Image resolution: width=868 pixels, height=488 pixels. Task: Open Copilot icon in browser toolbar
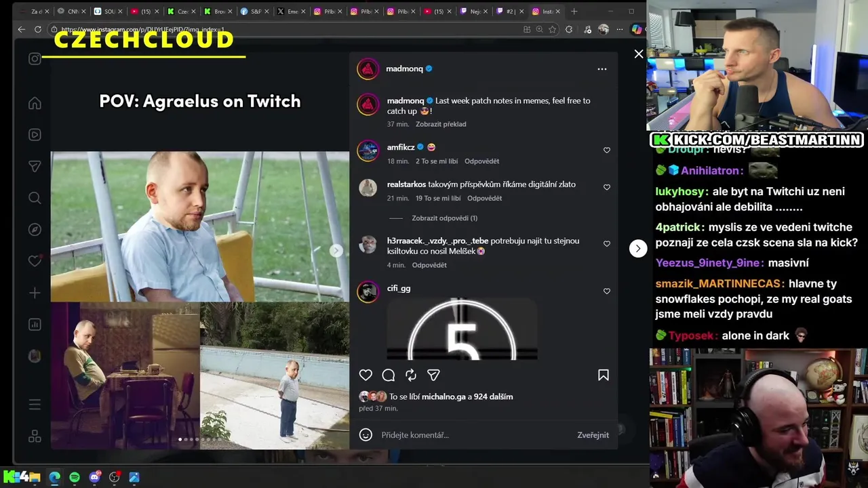click(636, 29)
